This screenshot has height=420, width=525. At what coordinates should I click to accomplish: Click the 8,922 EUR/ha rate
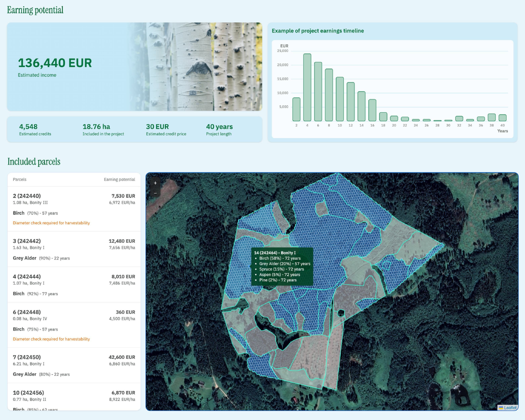pyautogui.click(x=122, y=399)
